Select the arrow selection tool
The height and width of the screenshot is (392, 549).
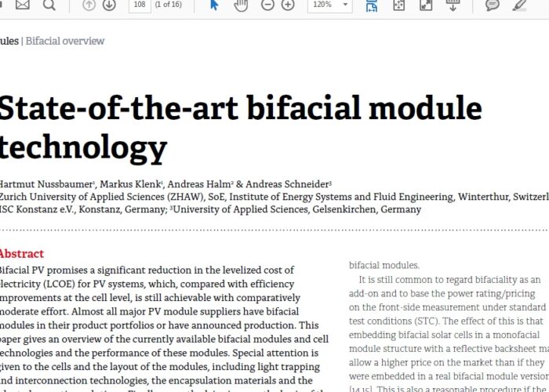pos(214,5)
